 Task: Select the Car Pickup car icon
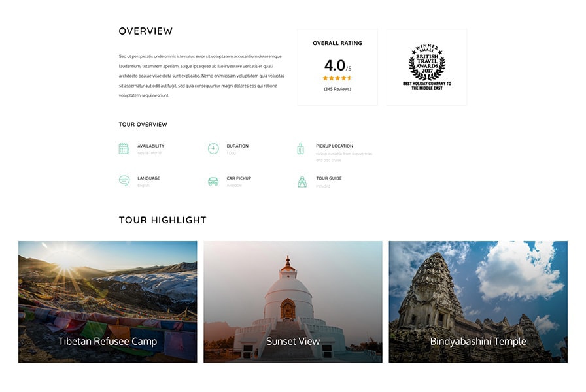[x=213, y=181]
